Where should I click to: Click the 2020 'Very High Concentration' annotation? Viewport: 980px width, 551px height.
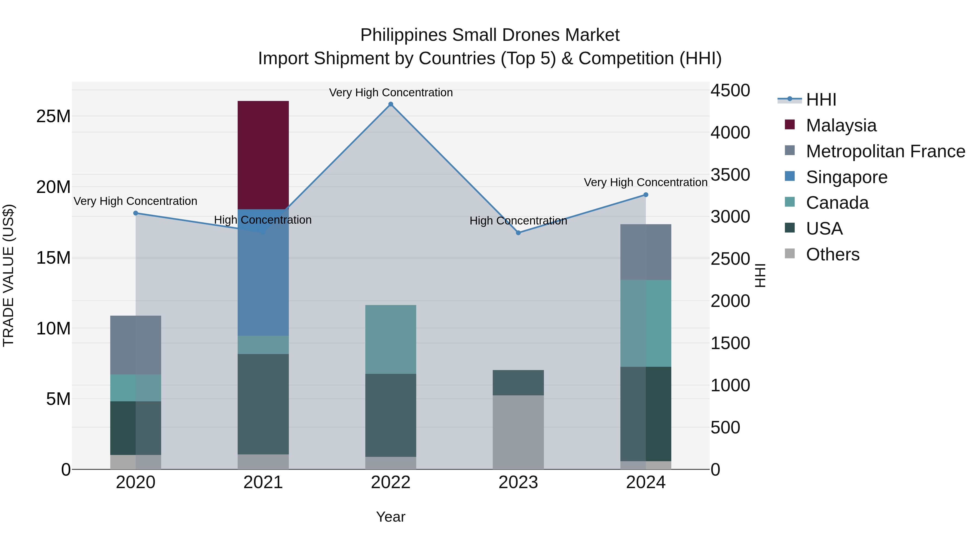tap(136, 201)
